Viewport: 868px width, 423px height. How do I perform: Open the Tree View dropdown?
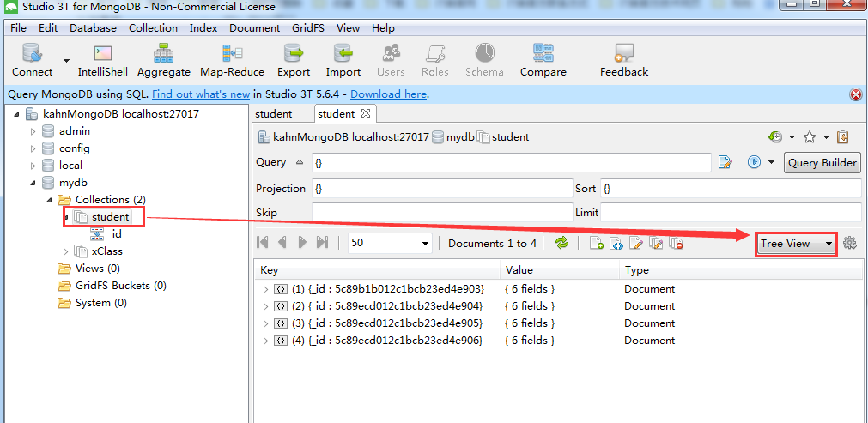click(797, 244)
